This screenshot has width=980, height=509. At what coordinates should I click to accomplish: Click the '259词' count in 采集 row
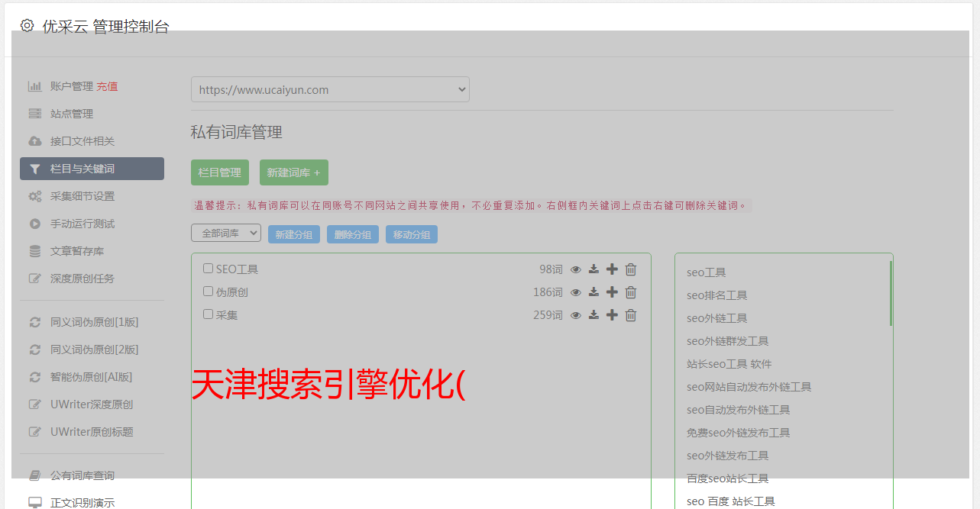click(x=548, y=315)
